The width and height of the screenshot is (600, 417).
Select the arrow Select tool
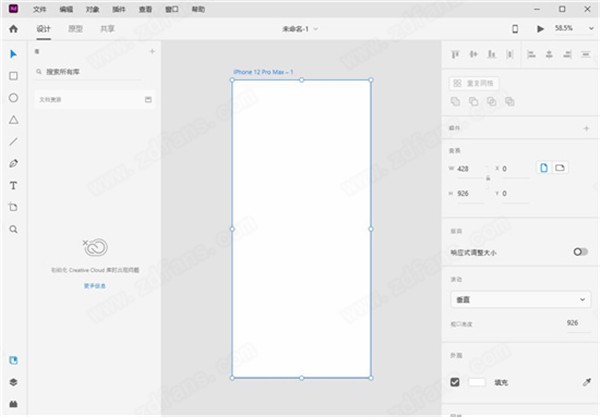click(x=13, y=54)
